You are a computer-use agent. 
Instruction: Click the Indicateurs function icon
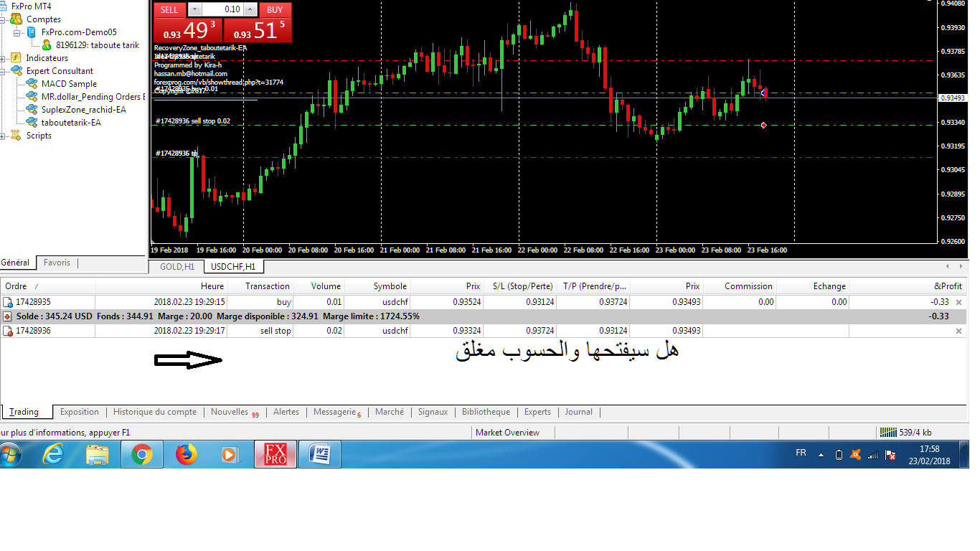(16, 58)
